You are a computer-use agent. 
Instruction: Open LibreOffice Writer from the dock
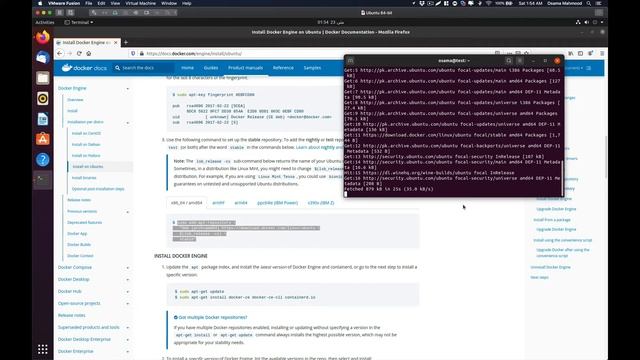(x=42, y=119)
